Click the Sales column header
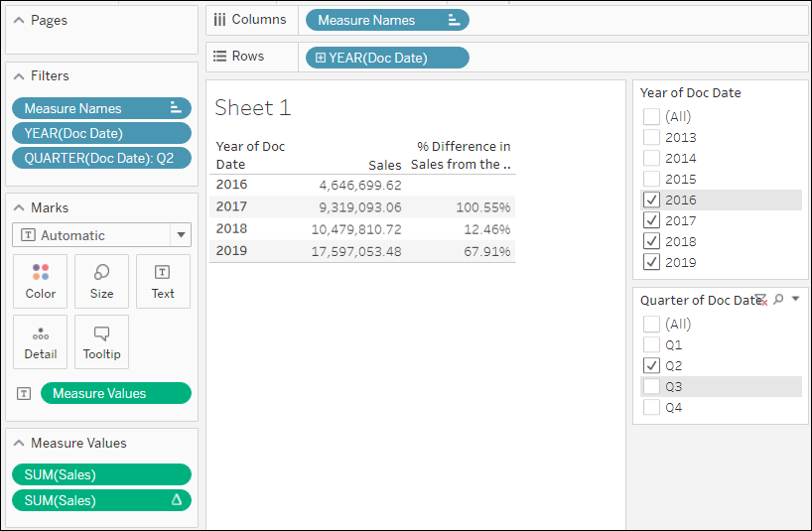This screenshot has height=531, width=812. point(384,165)
